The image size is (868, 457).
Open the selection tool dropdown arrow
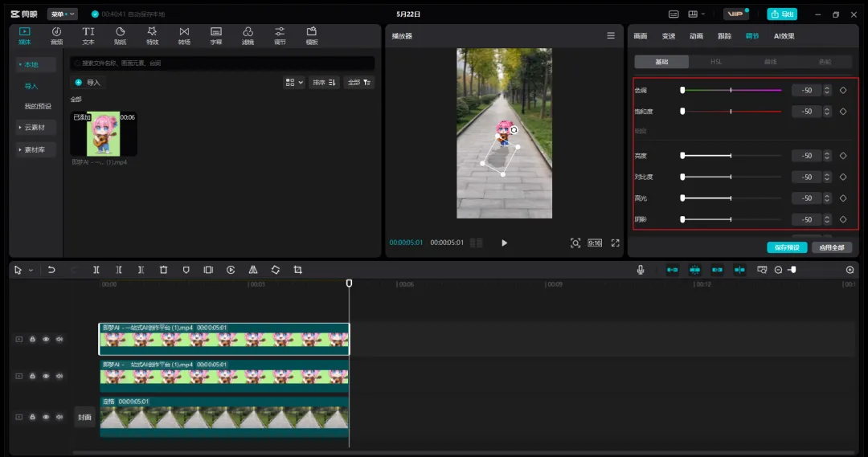coord(31,270)
